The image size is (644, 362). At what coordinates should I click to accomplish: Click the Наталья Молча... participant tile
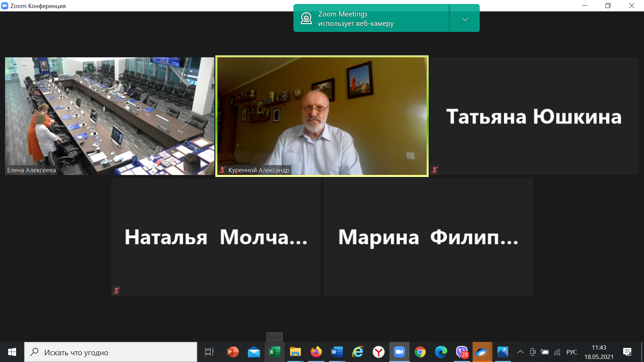216,237
